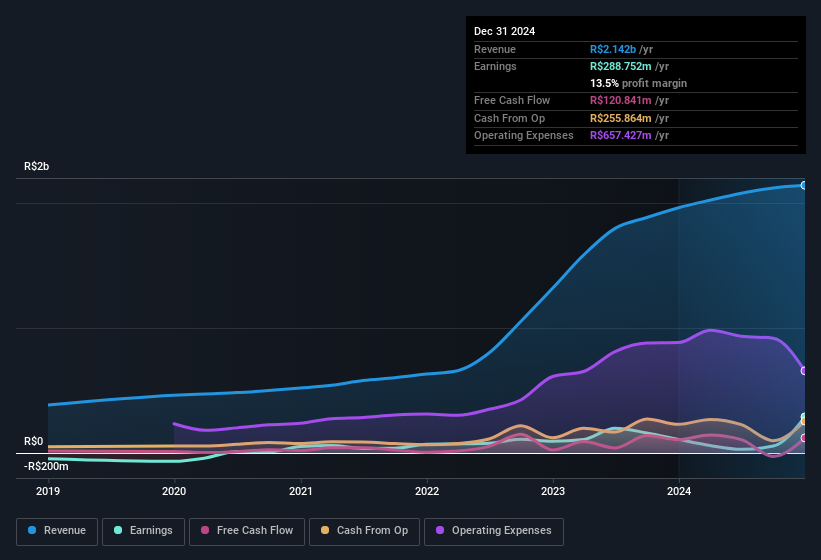Click the Earnings label in the tooltip

[495, 66]
